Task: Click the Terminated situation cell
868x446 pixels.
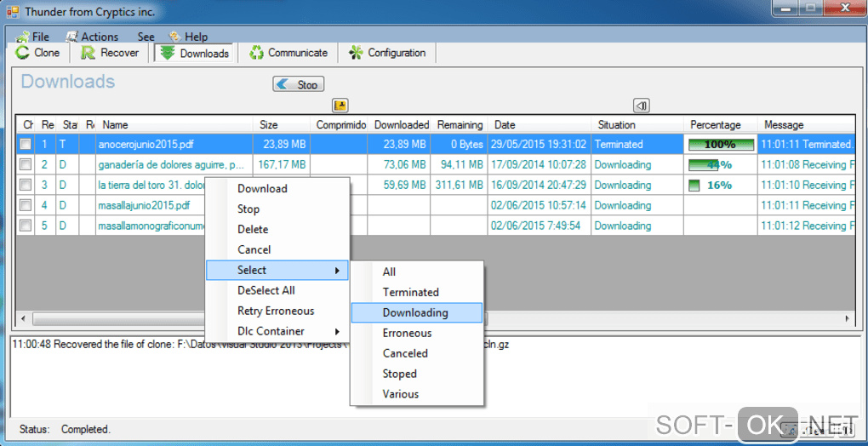Action: click(637, 145)
